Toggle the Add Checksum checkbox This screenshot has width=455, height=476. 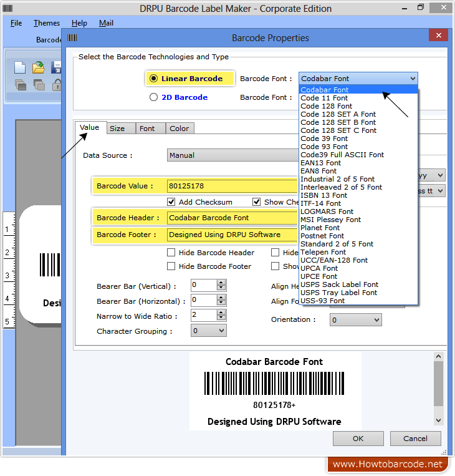pyautogui.click(x=171, y=202)
